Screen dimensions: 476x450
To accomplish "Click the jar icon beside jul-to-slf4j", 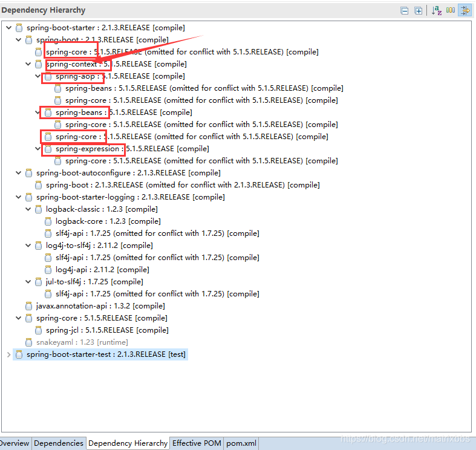I will click(x=39, y=282).
